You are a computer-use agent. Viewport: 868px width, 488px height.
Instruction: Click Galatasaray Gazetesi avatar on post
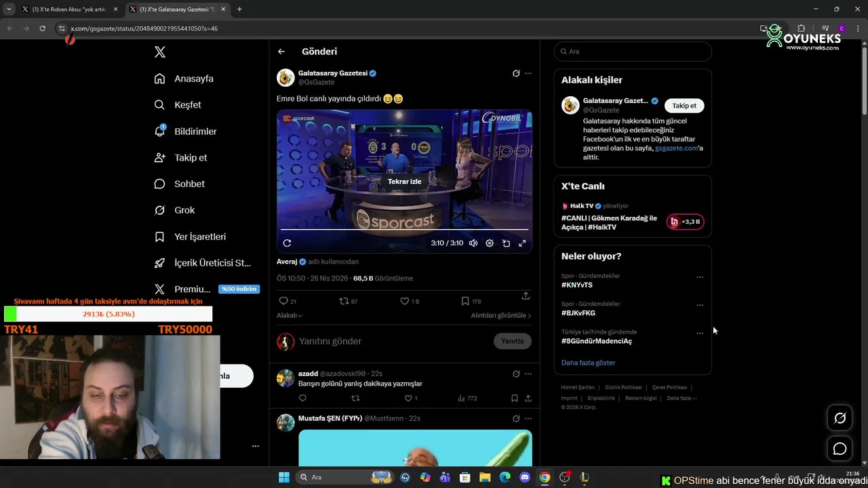285,77
